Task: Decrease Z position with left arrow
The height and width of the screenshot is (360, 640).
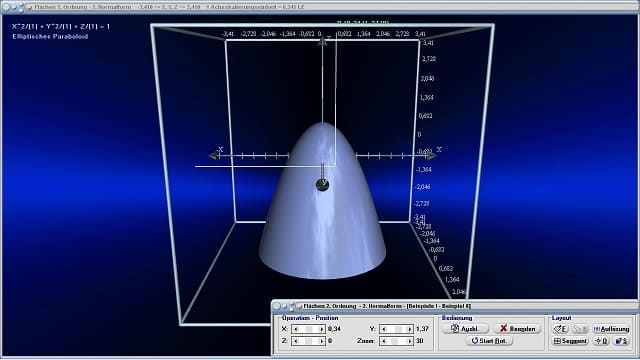Action: click(296, 341)
